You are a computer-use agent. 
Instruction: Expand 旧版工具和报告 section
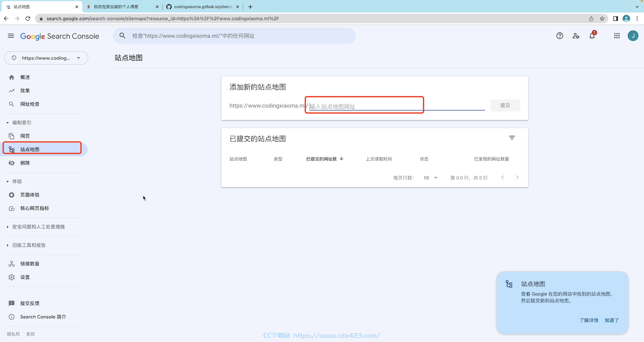click(x=26, y=245)
